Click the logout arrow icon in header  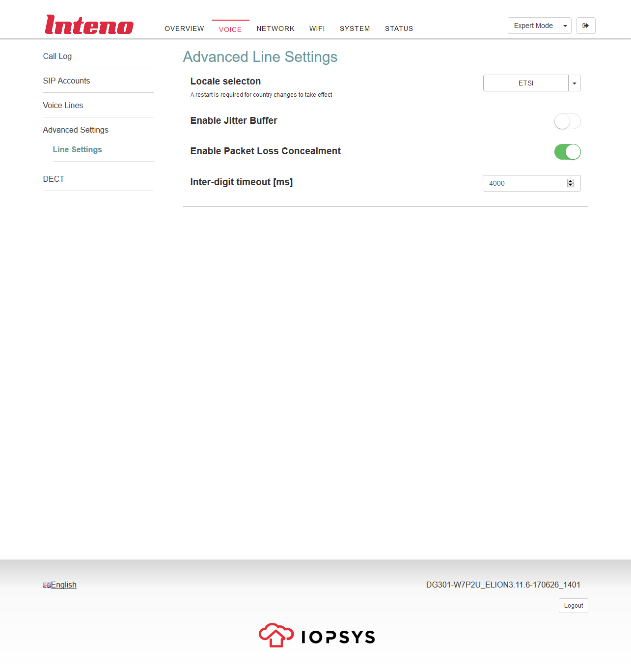point(586,26)
